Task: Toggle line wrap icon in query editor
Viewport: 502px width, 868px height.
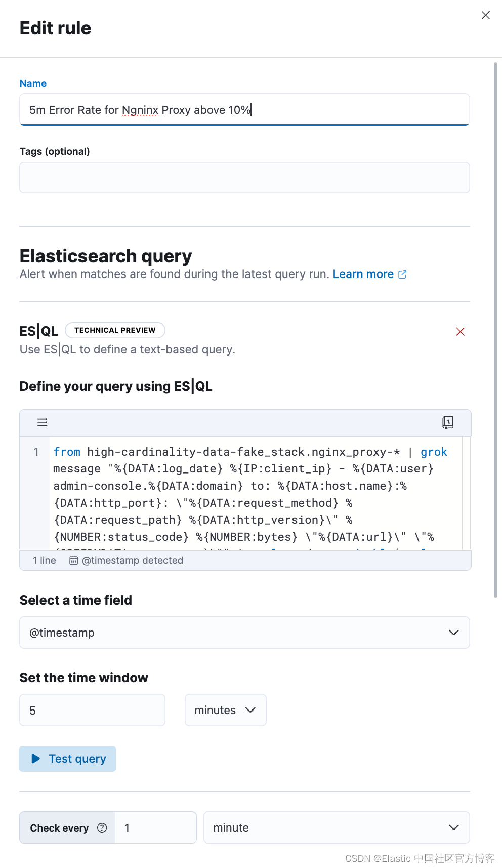Action: pos(43,422)
